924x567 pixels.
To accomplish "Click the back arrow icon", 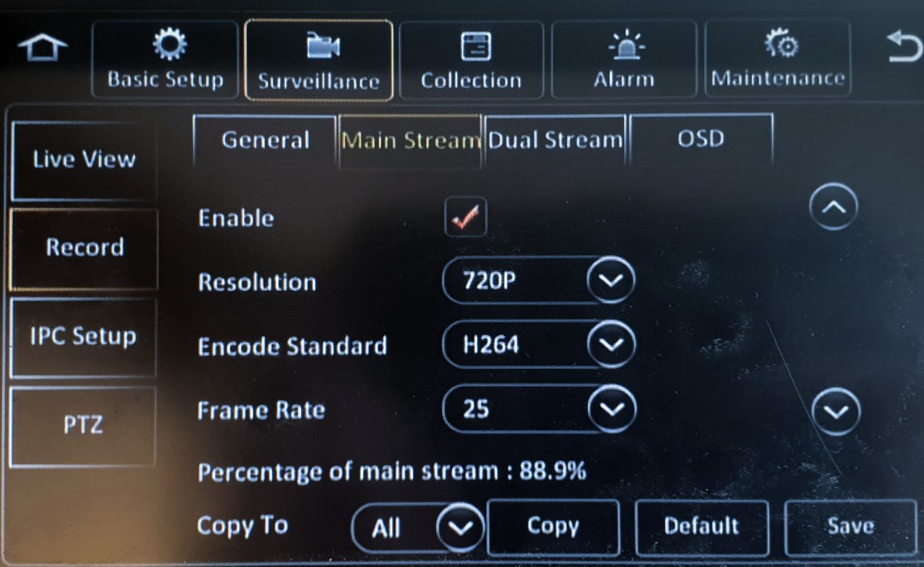I will (x=903, y=48).
